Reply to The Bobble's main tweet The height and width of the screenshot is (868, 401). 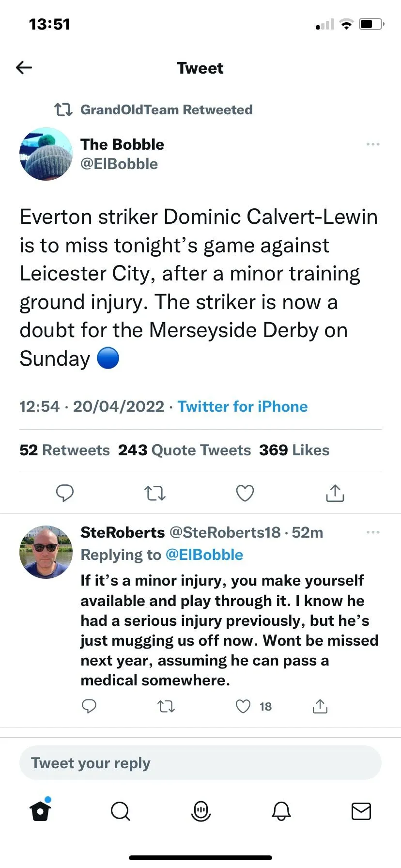click(65, 493)
